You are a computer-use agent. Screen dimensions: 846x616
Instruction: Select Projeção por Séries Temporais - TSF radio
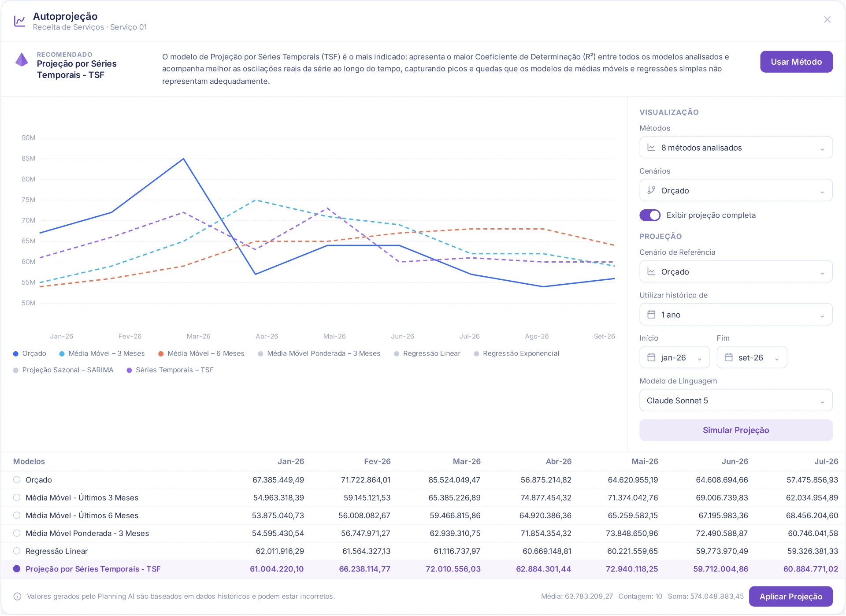coord(17,569)
